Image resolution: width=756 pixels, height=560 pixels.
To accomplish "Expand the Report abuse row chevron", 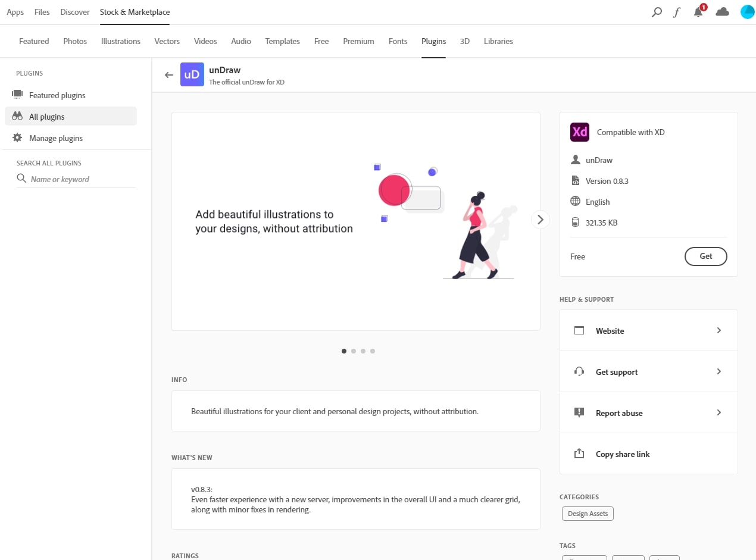I will pos(719,412).
